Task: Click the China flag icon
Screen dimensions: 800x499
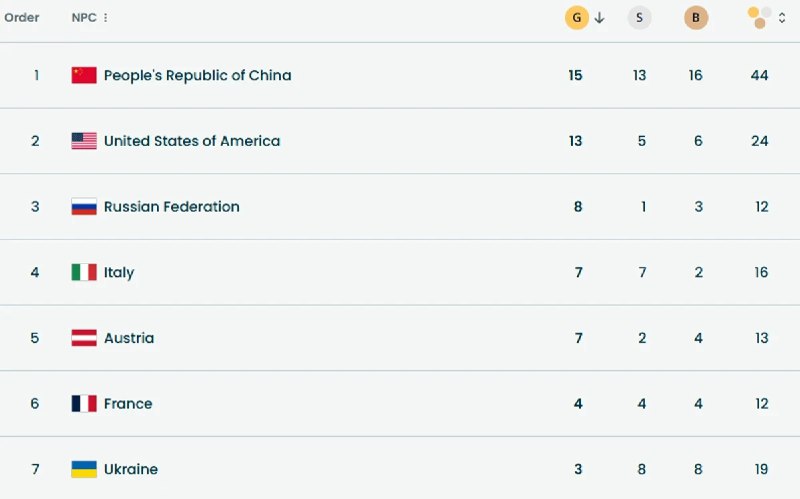Action: 84,75
